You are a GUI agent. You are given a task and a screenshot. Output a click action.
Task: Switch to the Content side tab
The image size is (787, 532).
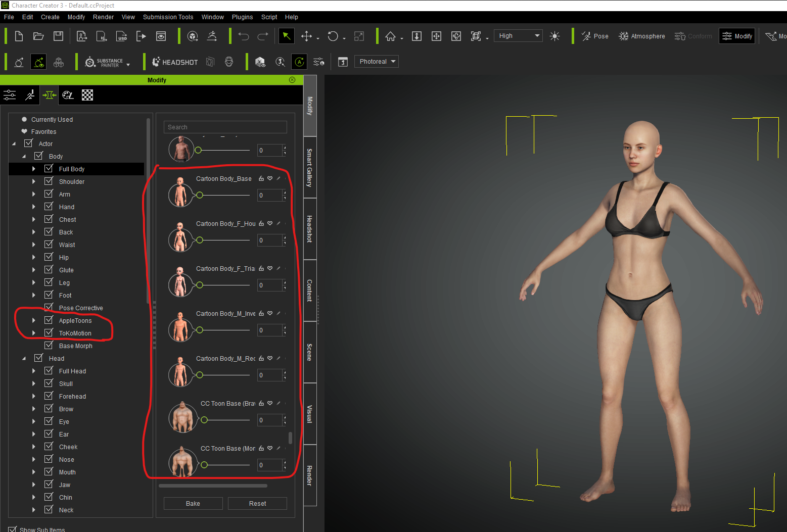[310, 291]
